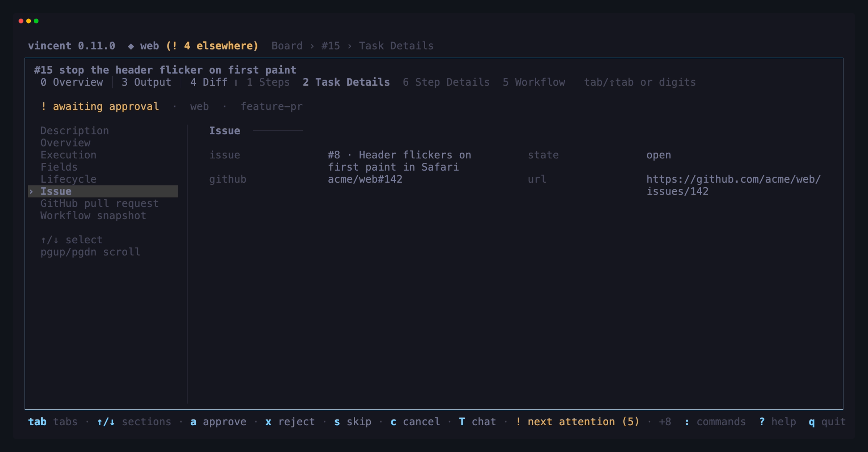
Task: Click the '+8' more shortcuts indicator
Action: coord(665,422)
